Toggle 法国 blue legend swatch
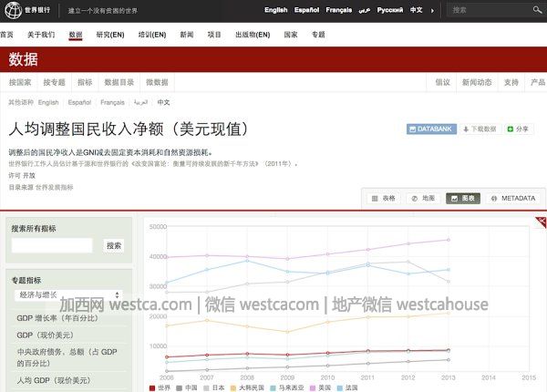The height and width of the screenshot is (392, 547). coord(340,387)
